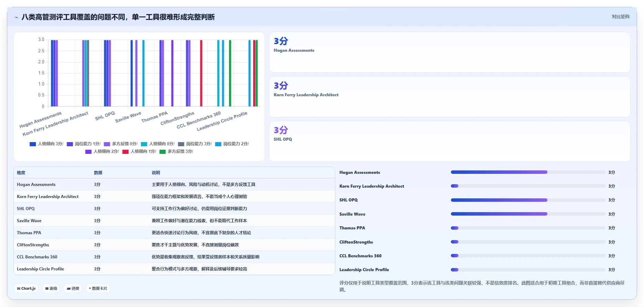Screen dimensions: 644x307
Task: Toggle the 岗位能力 2分 legend swatch
Action: 218,144
